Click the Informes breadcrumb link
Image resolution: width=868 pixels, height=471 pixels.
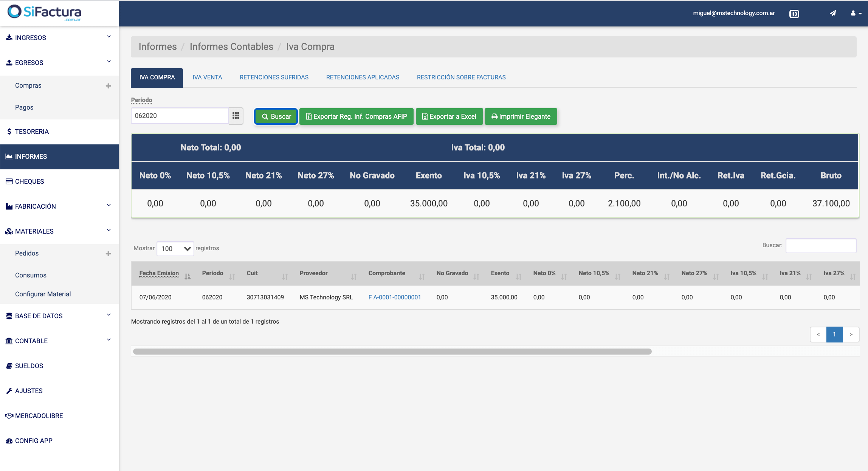point(158,47)
